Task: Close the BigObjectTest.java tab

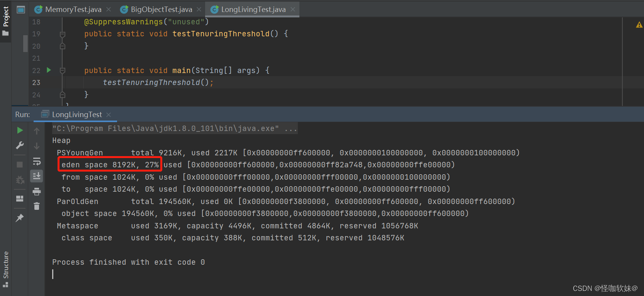Action: click(199, 9)
